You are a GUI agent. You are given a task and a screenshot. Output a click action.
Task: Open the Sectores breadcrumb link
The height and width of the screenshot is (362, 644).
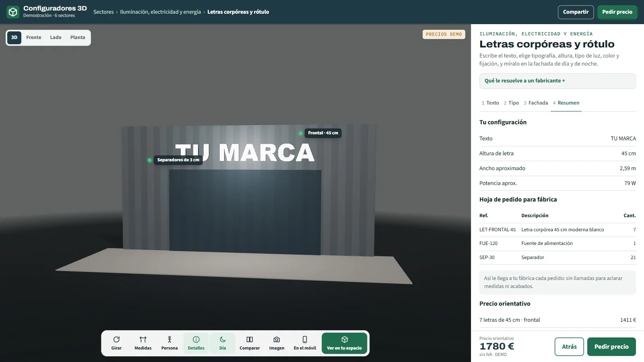click(x=103, y=12)
